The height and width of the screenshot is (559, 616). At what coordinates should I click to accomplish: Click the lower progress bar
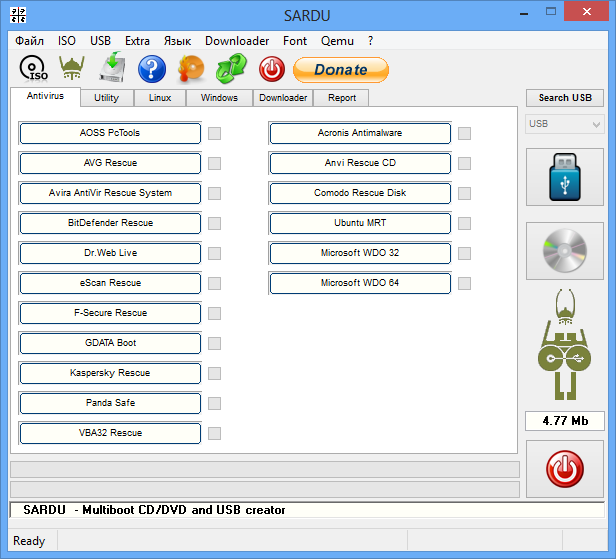click(x=265, y=490)
